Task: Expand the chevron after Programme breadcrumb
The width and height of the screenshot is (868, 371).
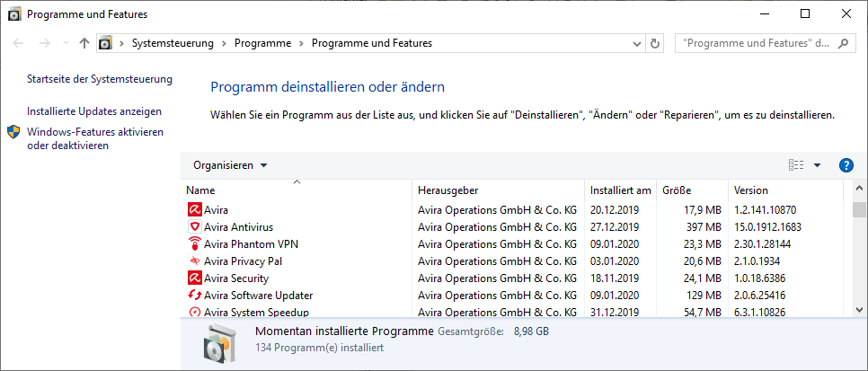Action: pos(301,43)
